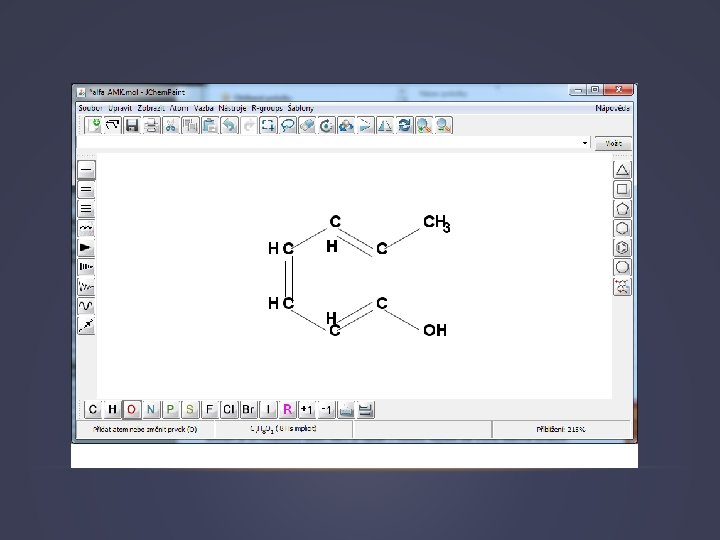
Task: Select the R-group atom button
Action: coord(287,409)
